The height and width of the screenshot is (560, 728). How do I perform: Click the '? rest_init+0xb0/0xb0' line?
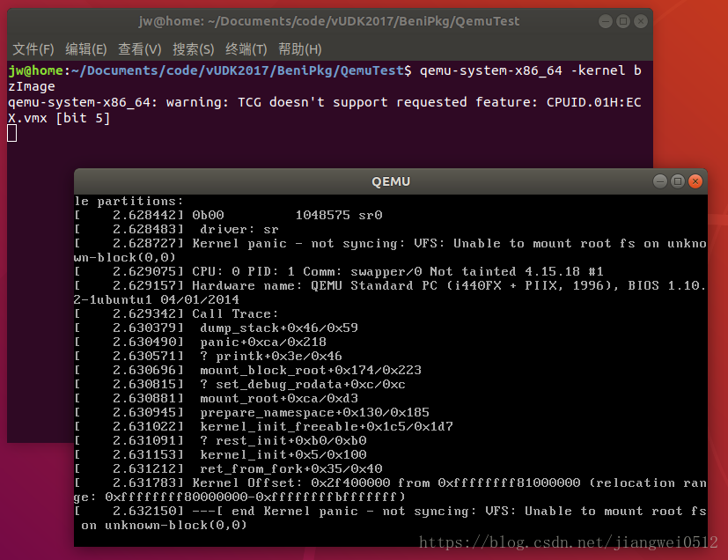tap(221, 440)
